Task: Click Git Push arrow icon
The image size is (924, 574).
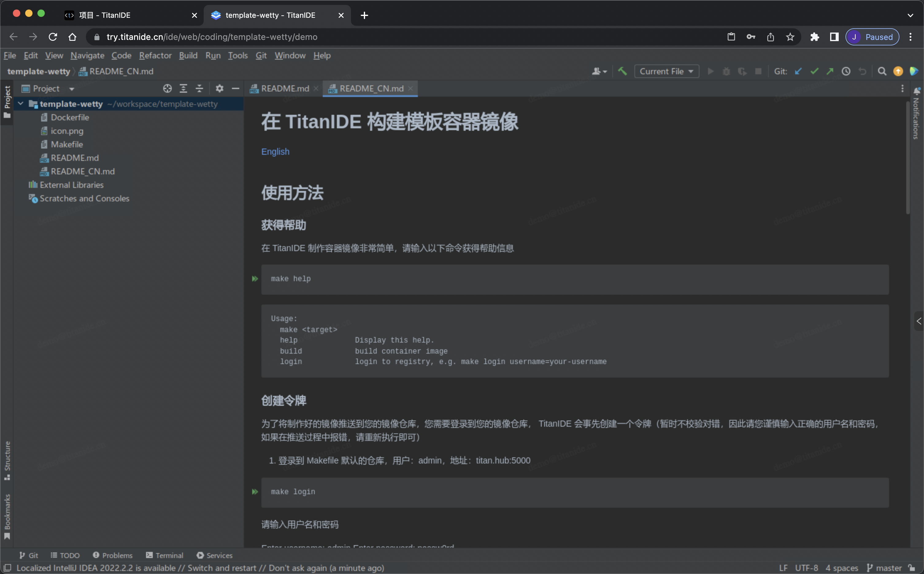Action: tap(830, 71)
